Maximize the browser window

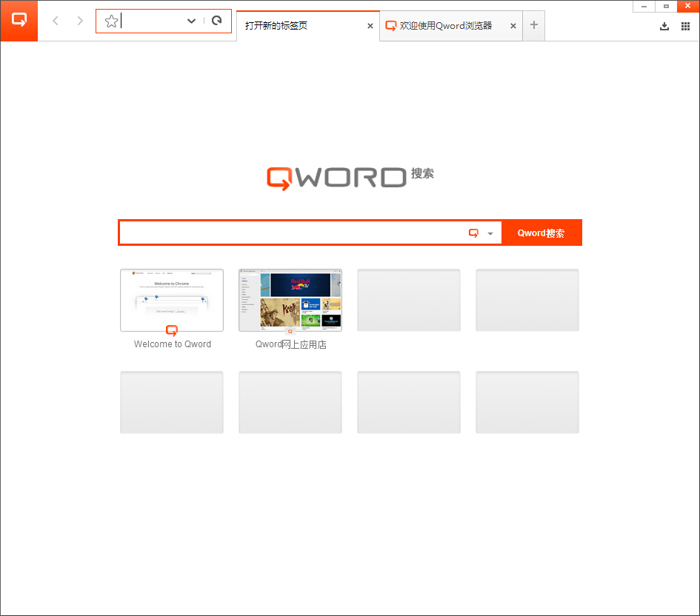tap(666, 6)
